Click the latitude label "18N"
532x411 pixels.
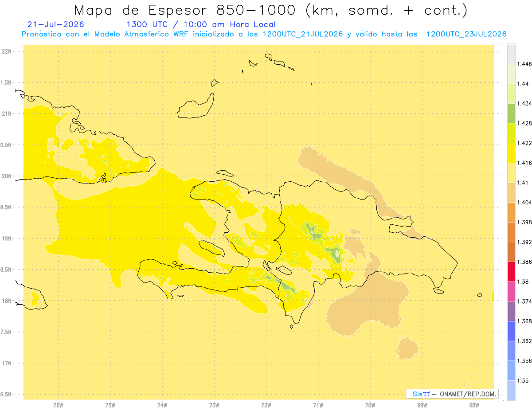7,301
